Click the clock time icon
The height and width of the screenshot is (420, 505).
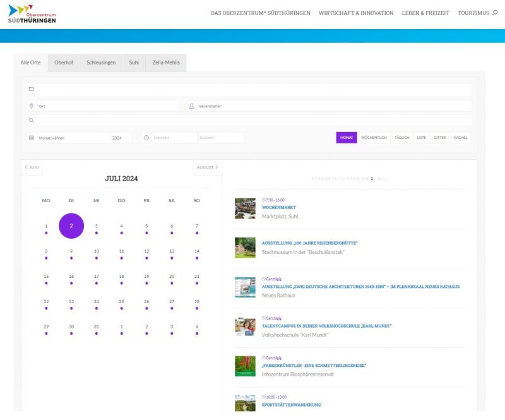pyautogui.click(x=146, y=138)
